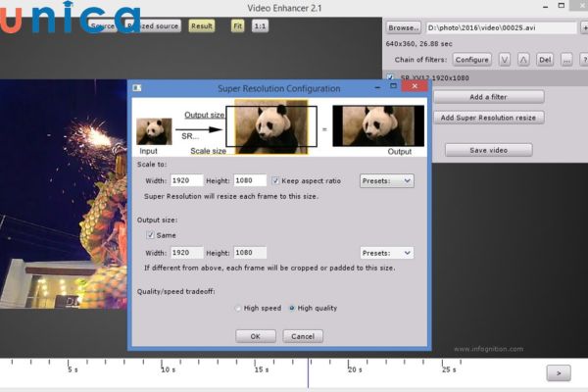Screen dimensions: 588x392
Task: Click the timeline at the 15 s mark
Action: (x=262, y=363)
